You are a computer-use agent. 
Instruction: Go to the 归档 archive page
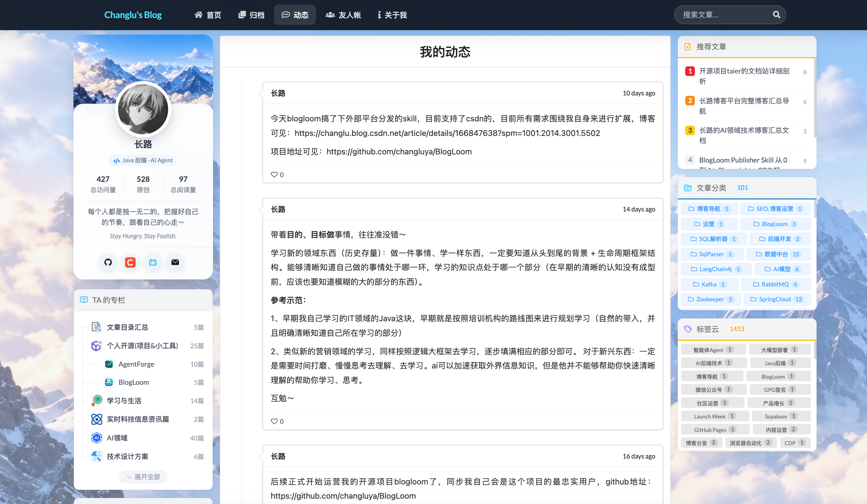coord(251,15)
